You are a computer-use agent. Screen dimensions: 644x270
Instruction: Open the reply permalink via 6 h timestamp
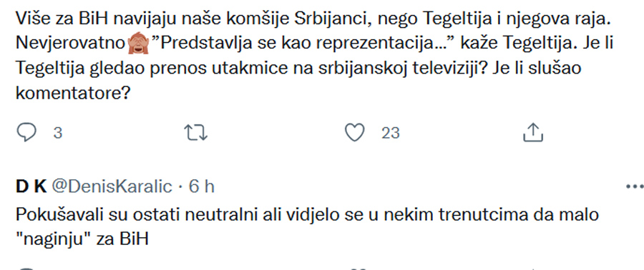click(x=201, y=187)
